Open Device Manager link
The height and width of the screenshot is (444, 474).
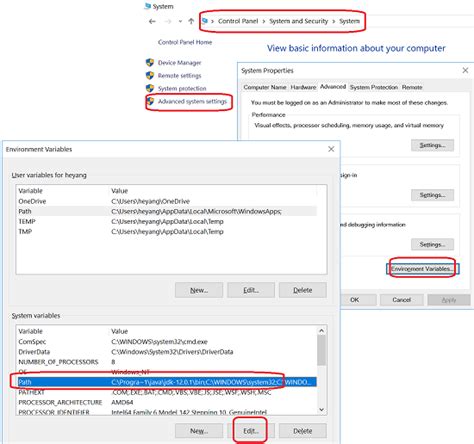tap(179, 63)
